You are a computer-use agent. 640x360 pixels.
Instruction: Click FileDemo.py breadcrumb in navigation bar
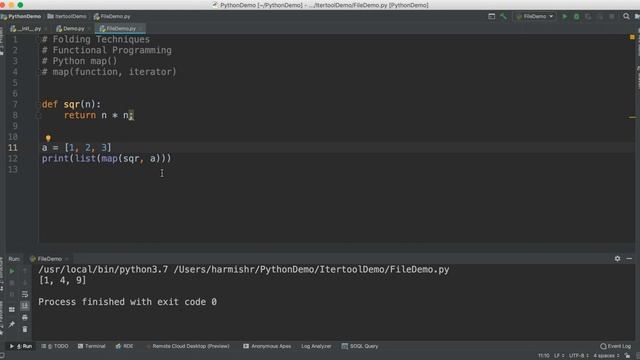point(112,16)
